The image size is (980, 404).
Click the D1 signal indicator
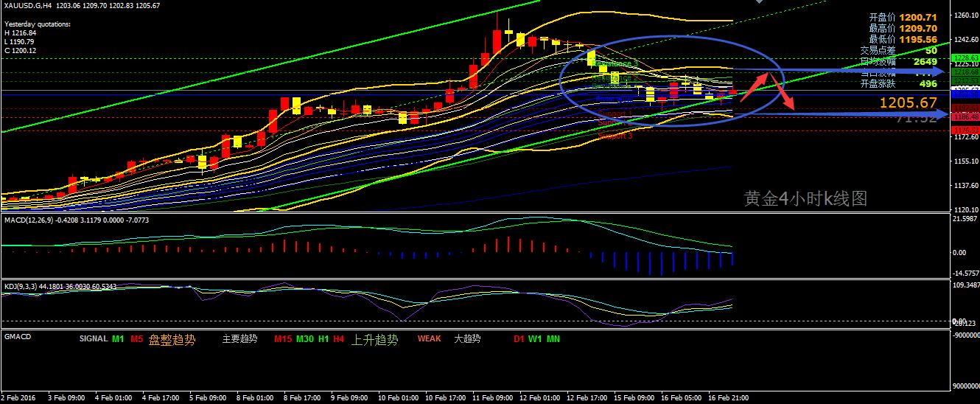click(x=520, y=339)
